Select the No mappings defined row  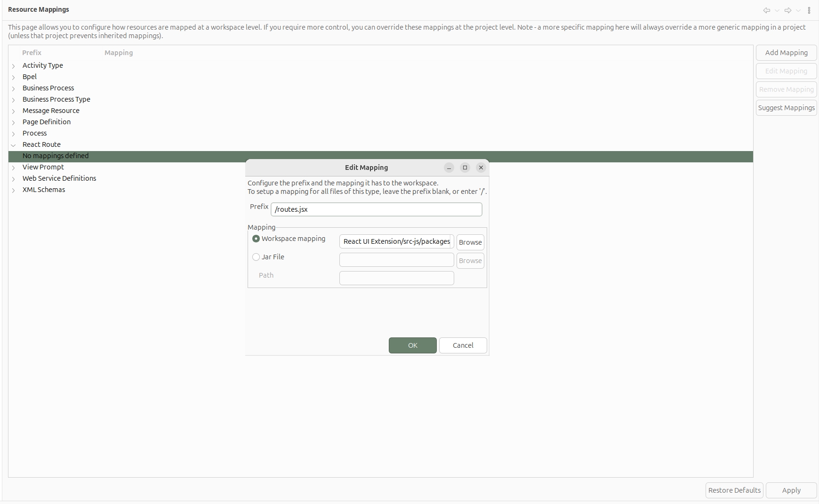coord(56,156)
